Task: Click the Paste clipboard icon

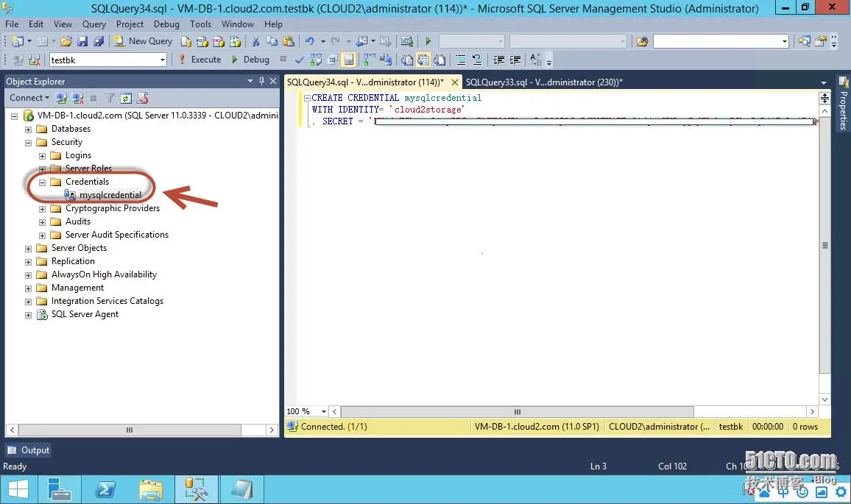Action: [289, 41]
